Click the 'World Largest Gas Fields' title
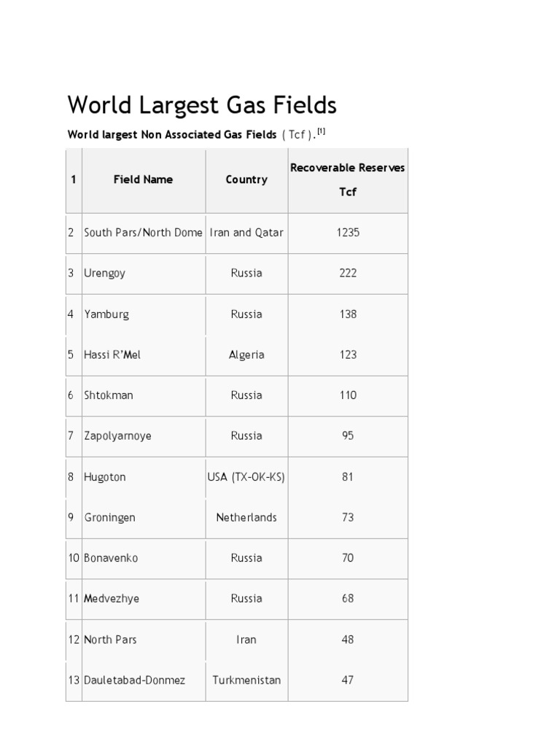The image size is (560, 747). click(202, 106)
